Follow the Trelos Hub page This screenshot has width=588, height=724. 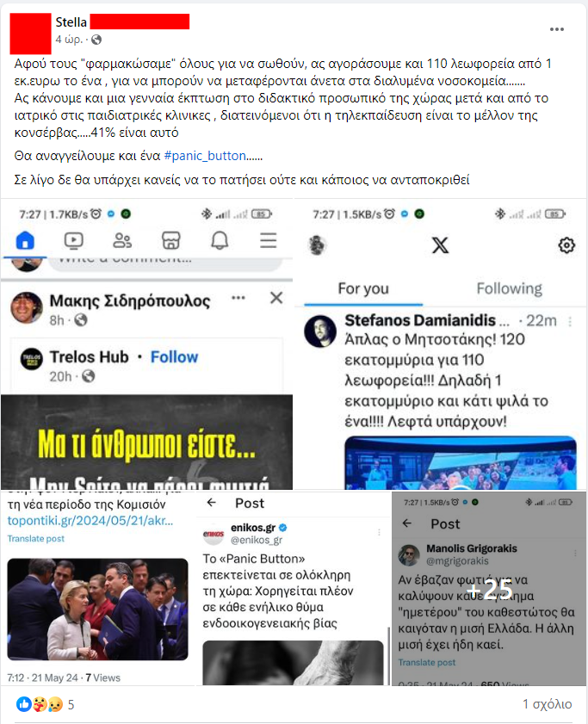click(x=174, y=357)
